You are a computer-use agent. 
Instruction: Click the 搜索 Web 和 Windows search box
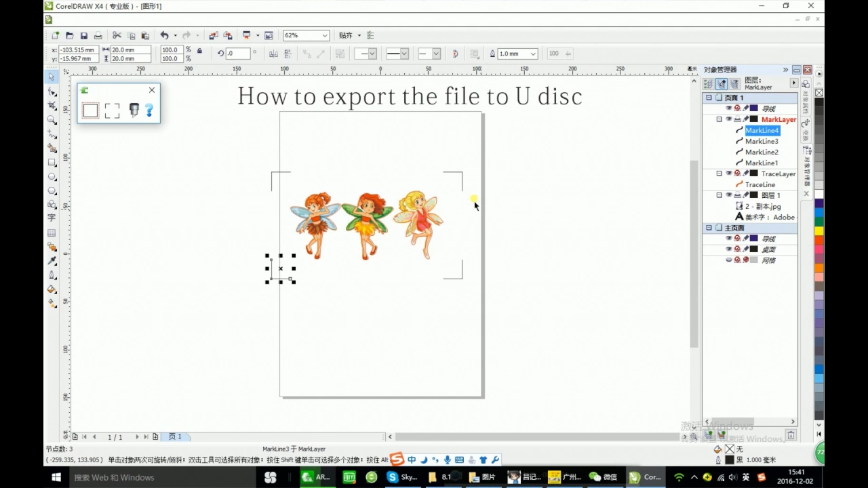point(163,477)
